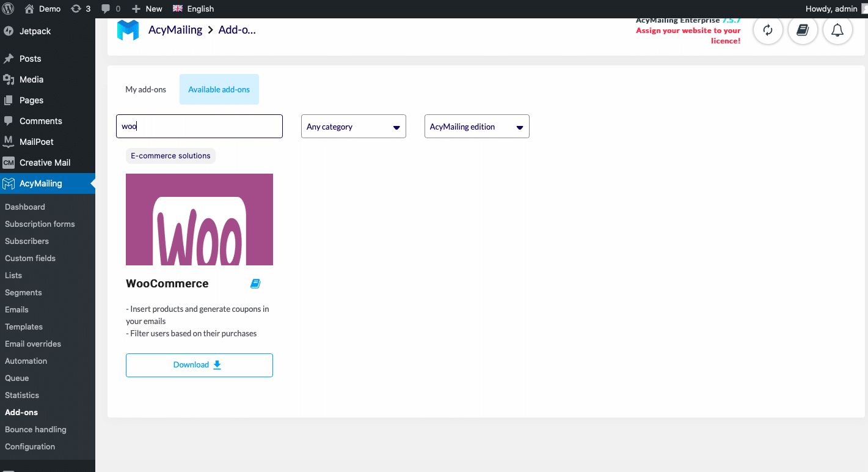This screenshot has height=472, width=868.
Task: Click the WooCommerce add-on thumbnail
Action: pyautogui.click(x=199, y=219)
